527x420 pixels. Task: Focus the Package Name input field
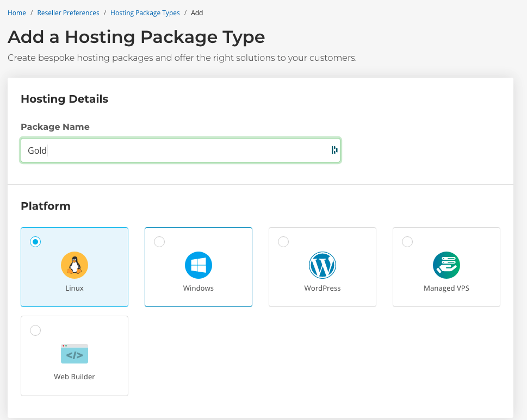point(181,150)
